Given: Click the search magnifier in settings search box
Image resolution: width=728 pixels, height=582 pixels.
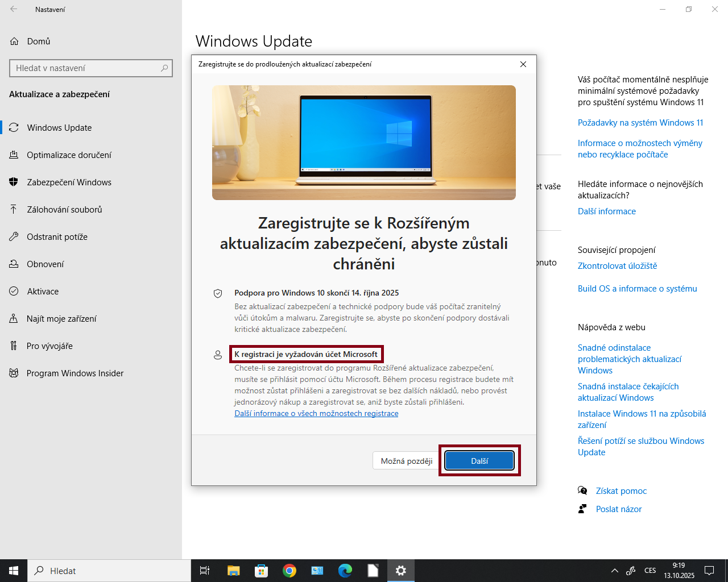Looking at the screenshot, I should click(x=164, y=68).
